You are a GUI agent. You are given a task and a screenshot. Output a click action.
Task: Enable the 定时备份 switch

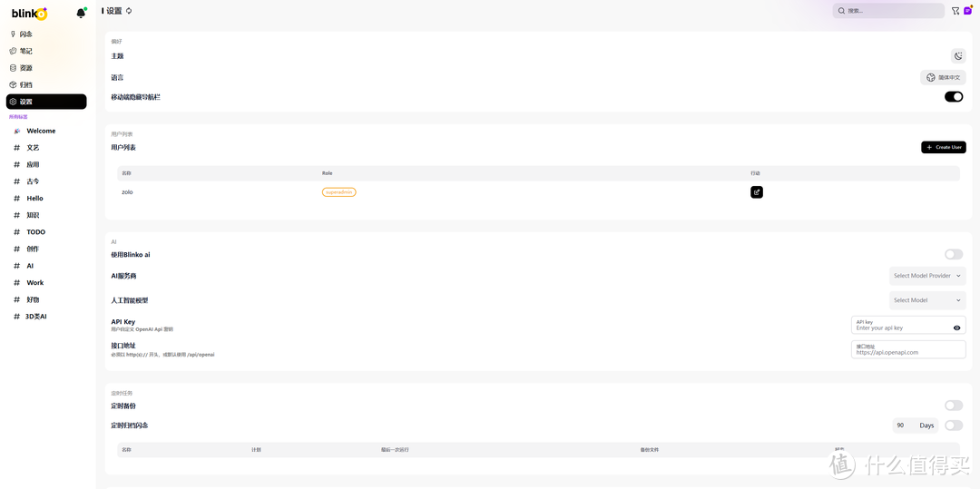tap(954, 406)
